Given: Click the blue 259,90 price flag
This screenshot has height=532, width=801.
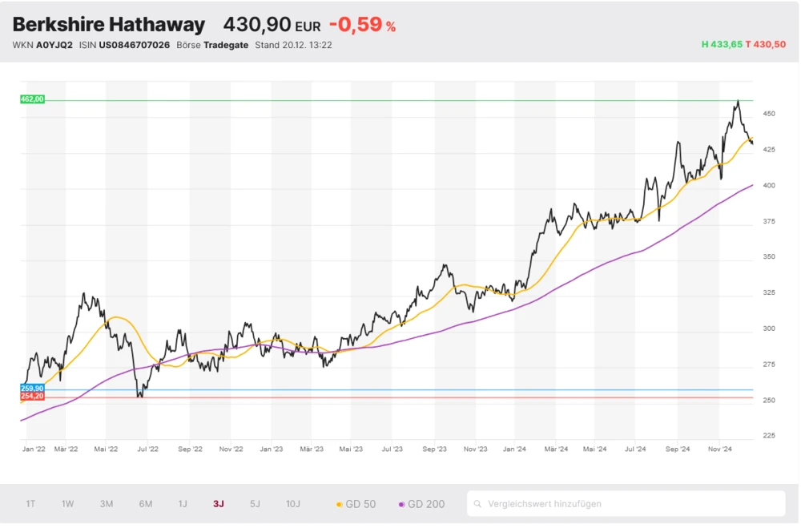Looking at the screenshot, I should click(31, 388).
